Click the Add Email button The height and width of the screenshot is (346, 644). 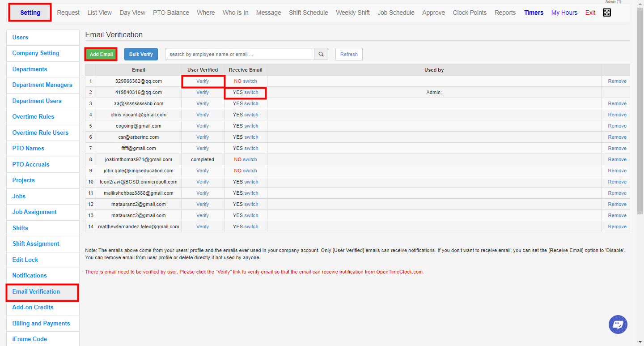(101, 54)
